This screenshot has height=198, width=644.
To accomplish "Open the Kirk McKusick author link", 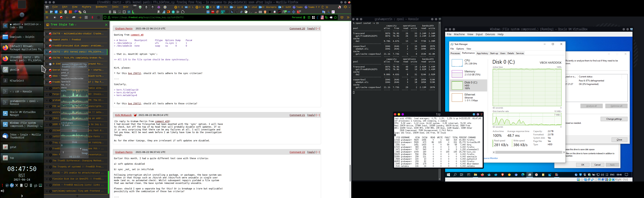I will click(123, 115).
